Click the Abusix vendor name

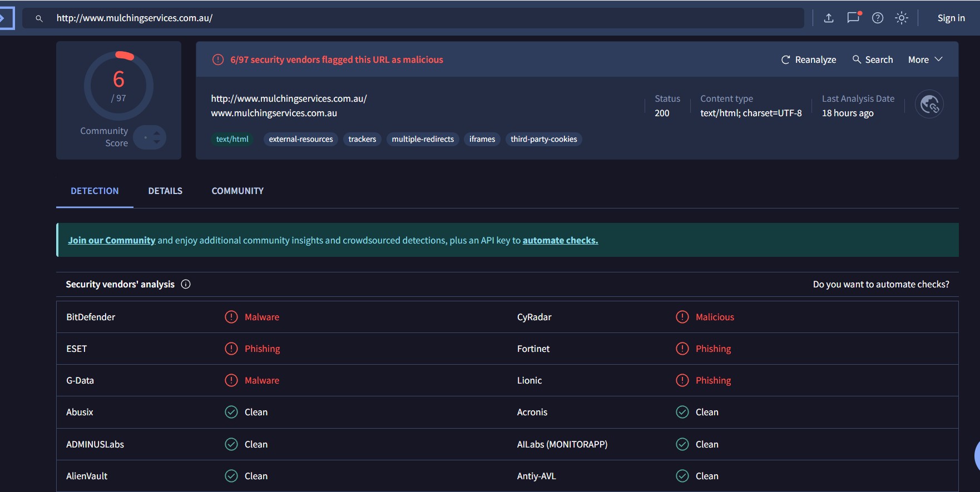point(80,412)
